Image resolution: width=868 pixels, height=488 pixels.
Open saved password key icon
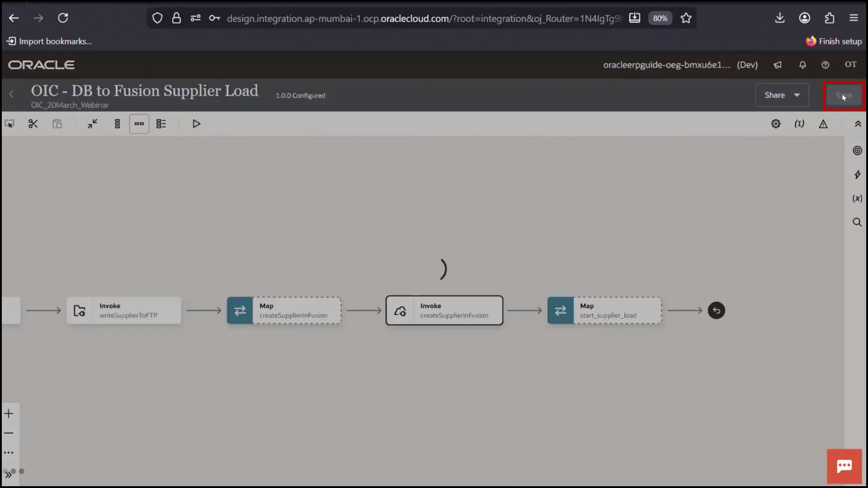[x=214, y=18]
